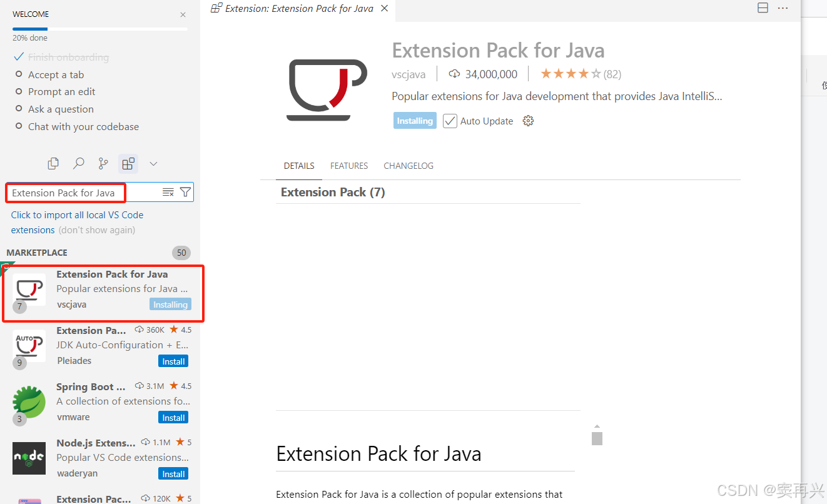The height and width of the screenshot is (504, 827).
Task: Open the extension filter funnel icon
Action: tap(185, 193)
